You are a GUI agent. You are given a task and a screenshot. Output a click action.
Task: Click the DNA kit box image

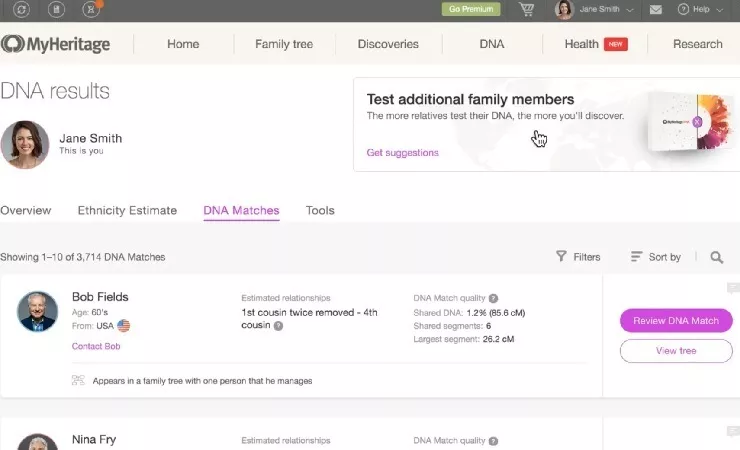point(690,121)
